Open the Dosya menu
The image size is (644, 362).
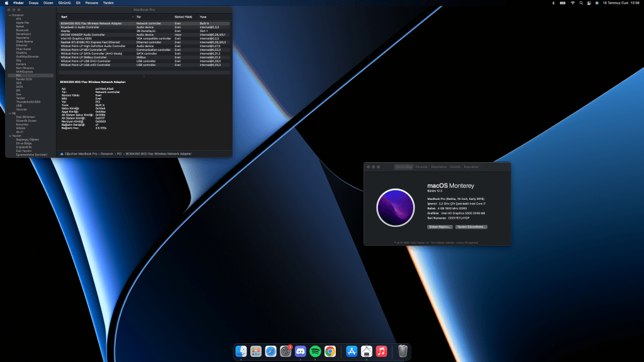[34, 3]
